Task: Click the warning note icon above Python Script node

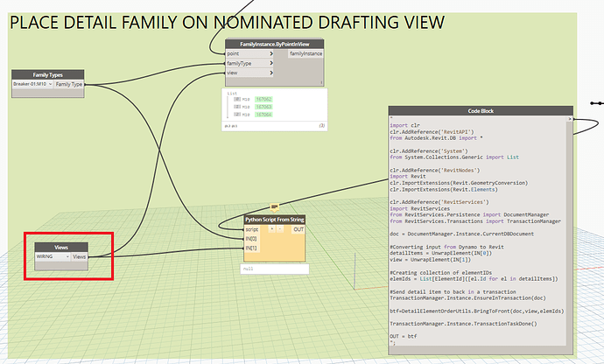Action: pos(274,207)
